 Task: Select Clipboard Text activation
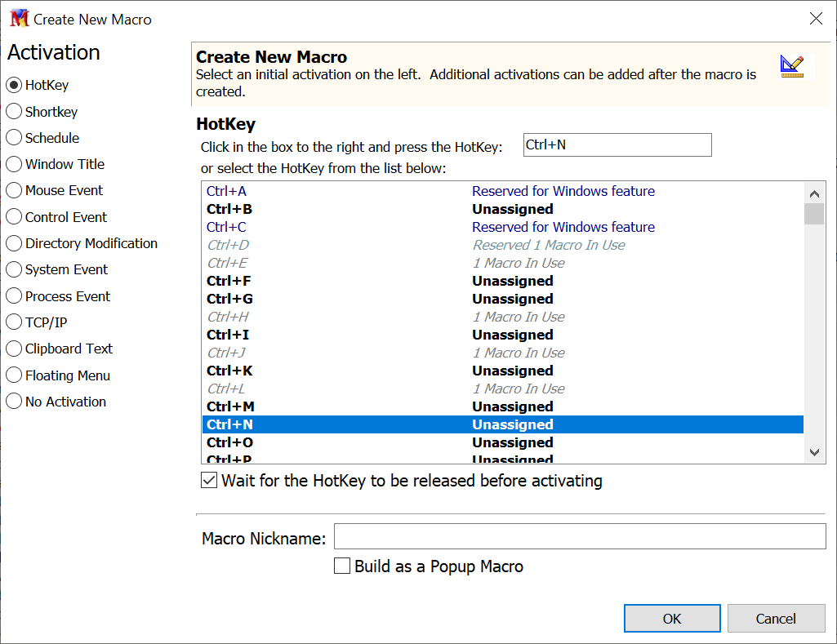pos(14,349)
